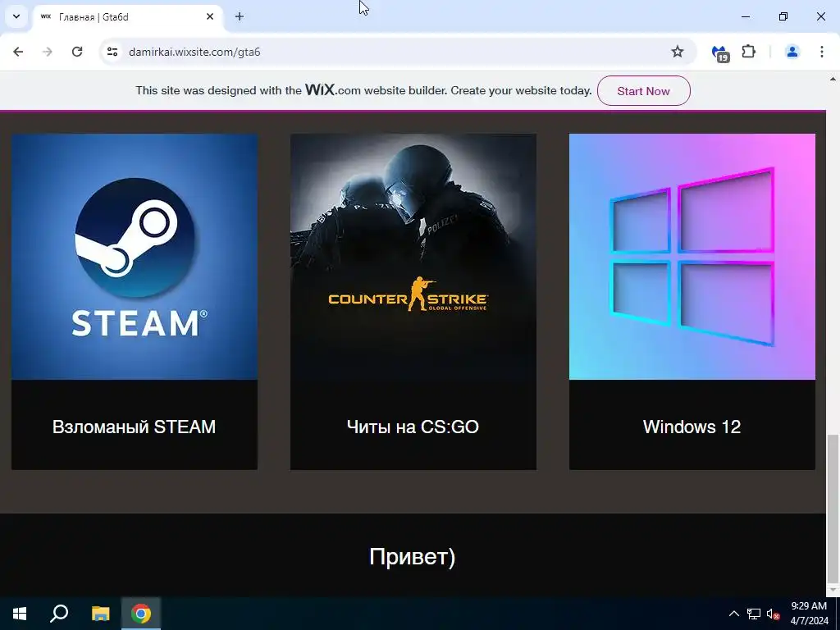
Task: Open Windows taskbar search
Action: tap(59, 614)
